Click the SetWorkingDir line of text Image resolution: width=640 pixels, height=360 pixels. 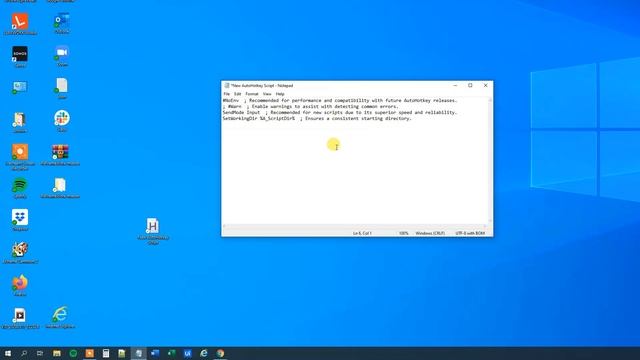pyautogui.click(x=317, y=118)
